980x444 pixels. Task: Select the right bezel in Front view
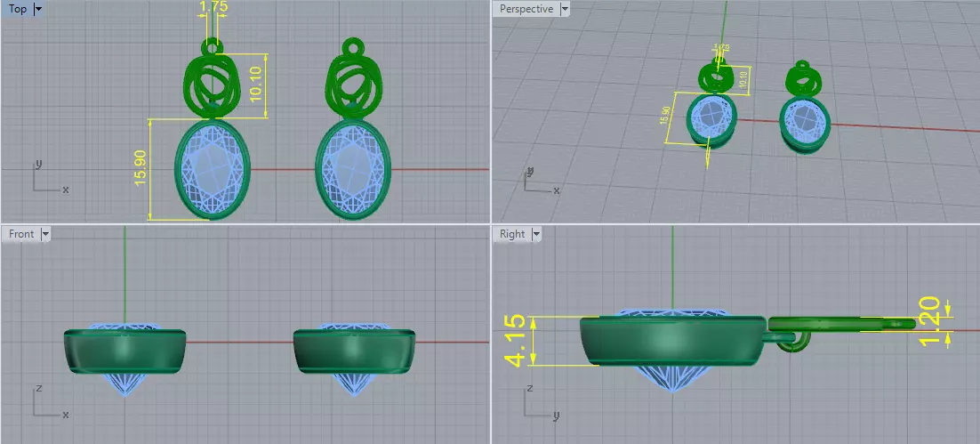[x=354, y=351]
